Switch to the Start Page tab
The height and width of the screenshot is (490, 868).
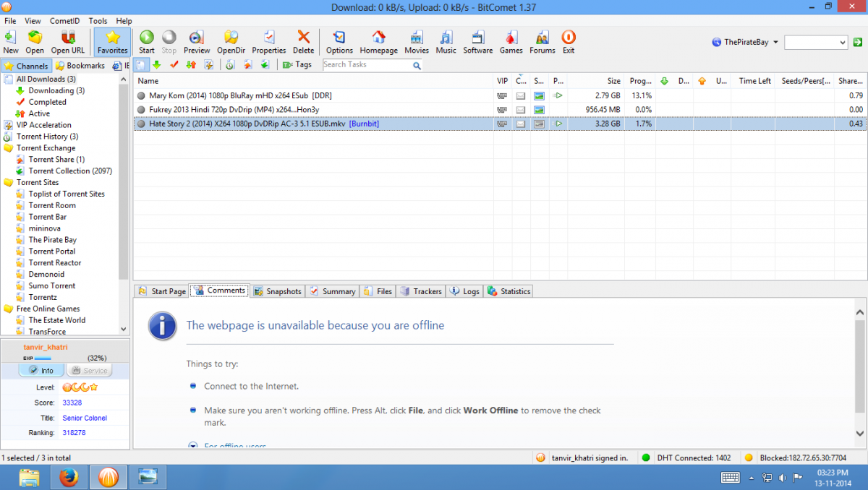(161, 291)
